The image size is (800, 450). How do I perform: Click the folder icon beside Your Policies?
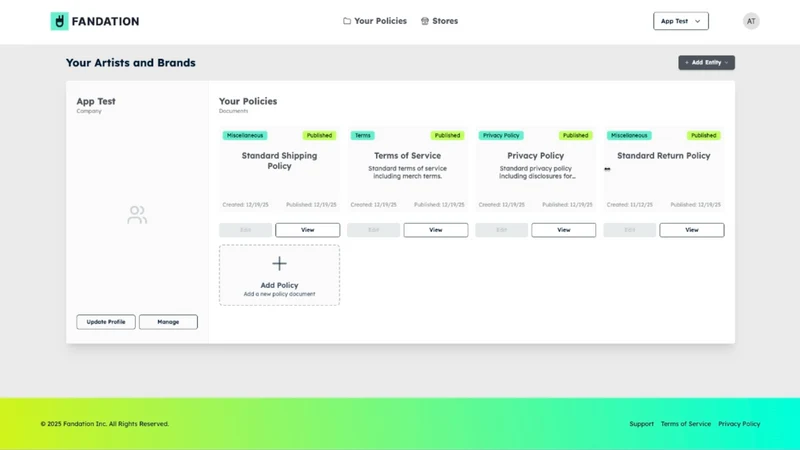[x=347, y=21]
